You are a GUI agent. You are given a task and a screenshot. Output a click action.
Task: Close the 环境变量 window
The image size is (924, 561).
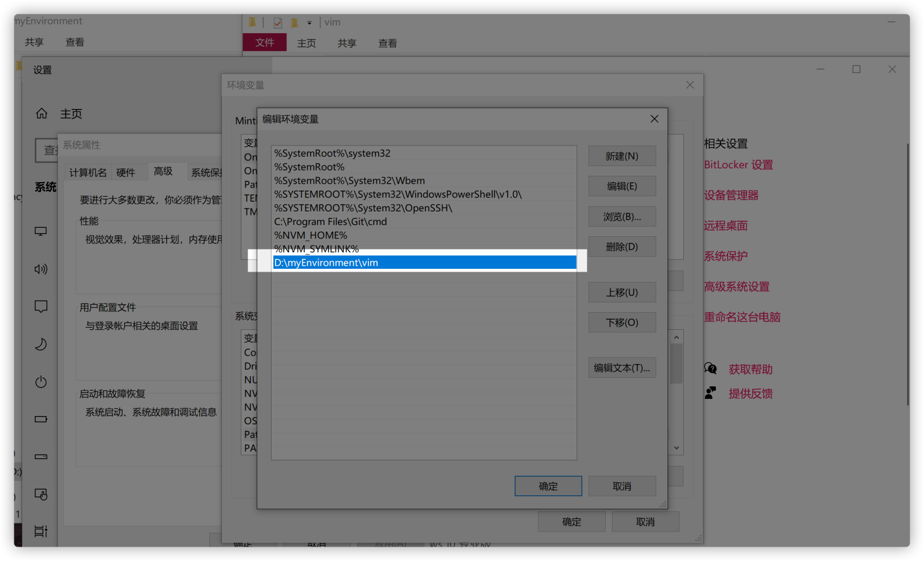coord(690,84)
